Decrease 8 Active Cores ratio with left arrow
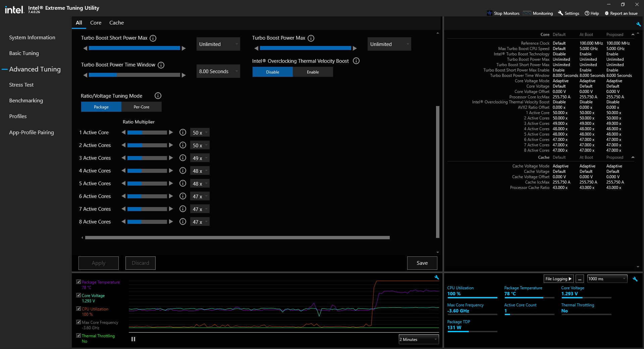 click(x=123, y=221)
